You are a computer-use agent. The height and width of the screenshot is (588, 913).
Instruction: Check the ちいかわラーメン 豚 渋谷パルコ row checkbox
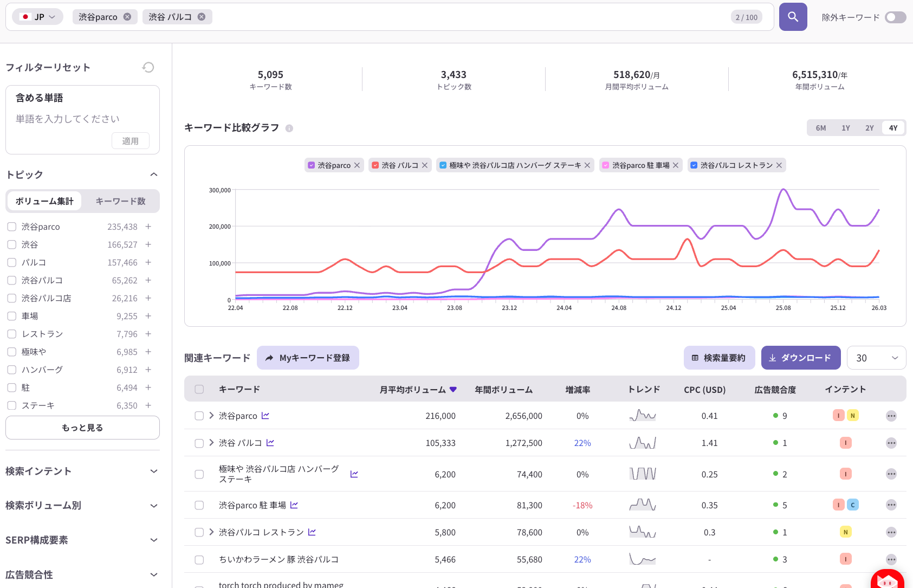(199, 559)
